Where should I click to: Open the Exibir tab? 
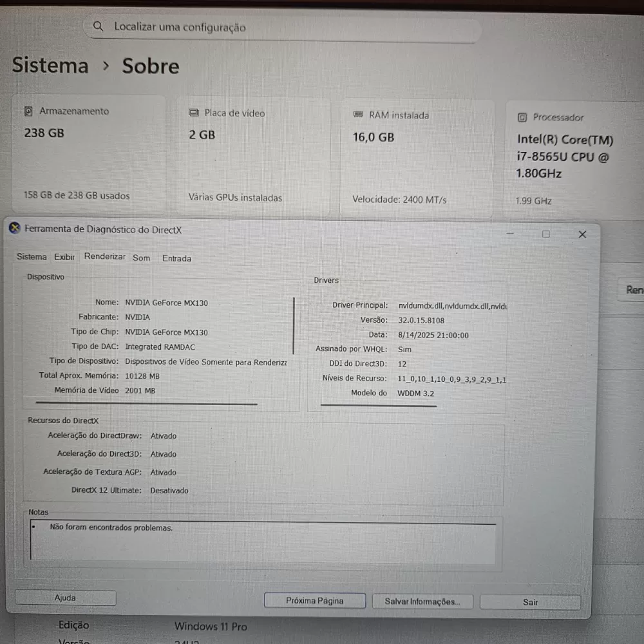click(x=64, y=257)
